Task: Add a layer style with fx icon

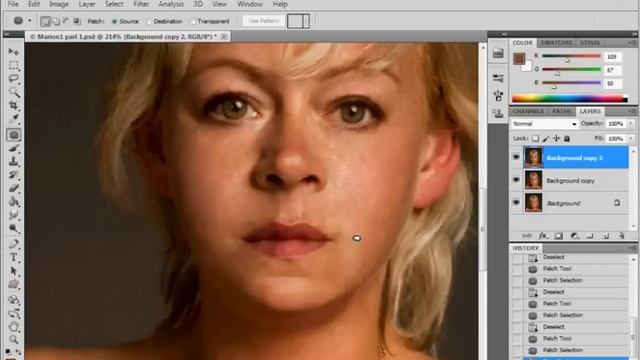Action: pos(543,236)
